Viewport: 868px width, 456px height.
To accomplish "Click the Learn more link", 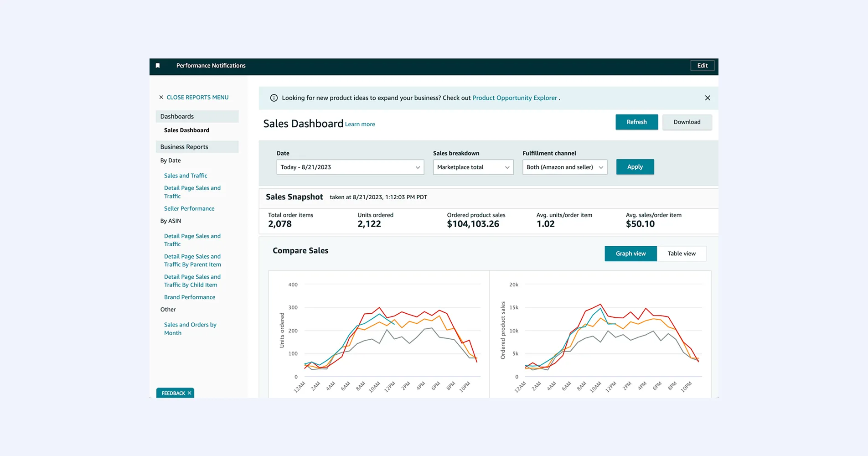I will (x=360, y=124).
